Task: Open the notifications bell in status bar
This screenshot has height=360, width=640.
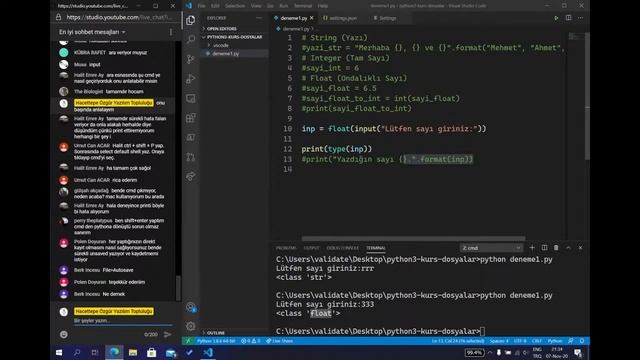Action: click(582, 341)
